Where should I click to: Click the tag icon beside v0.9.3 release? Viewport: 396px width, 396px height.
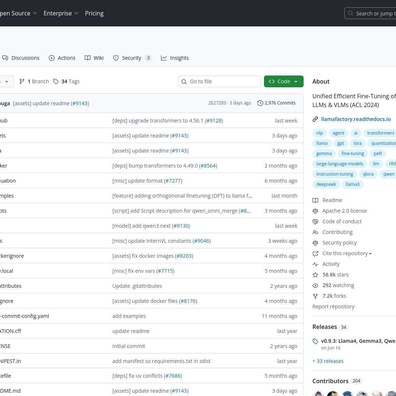pyautogui.click(x=315, y=341)
